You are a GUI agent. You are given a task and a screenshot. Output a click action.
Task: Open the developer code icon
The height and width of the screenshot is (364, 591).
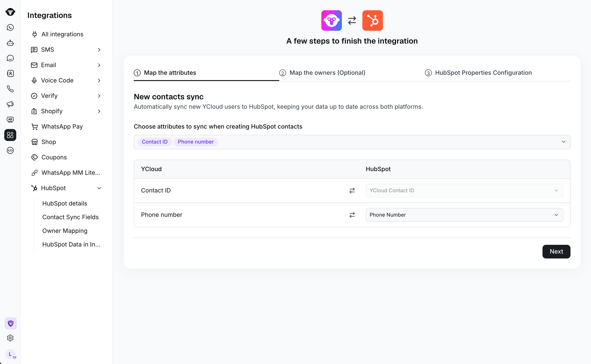pos(10,150)
